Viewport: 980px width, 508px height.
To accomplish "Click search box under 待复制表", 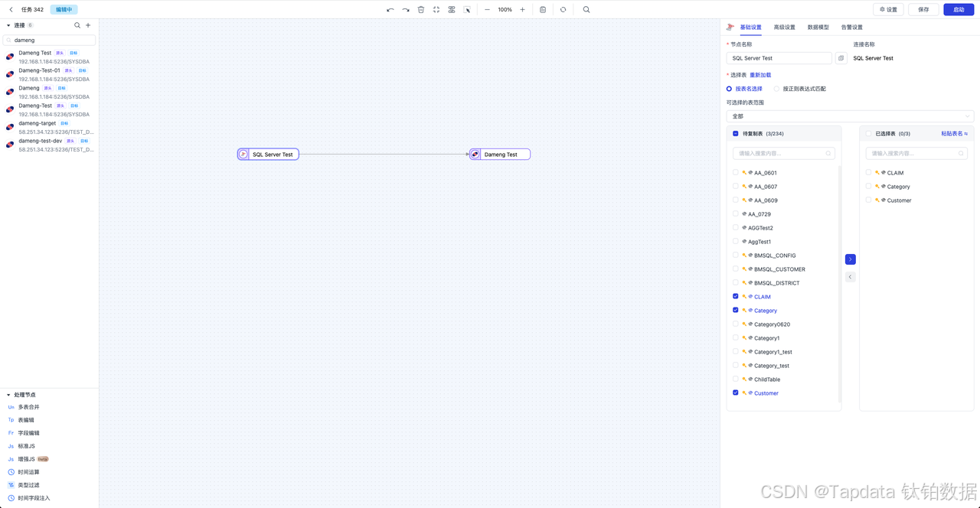I will [x=784, y=154].
